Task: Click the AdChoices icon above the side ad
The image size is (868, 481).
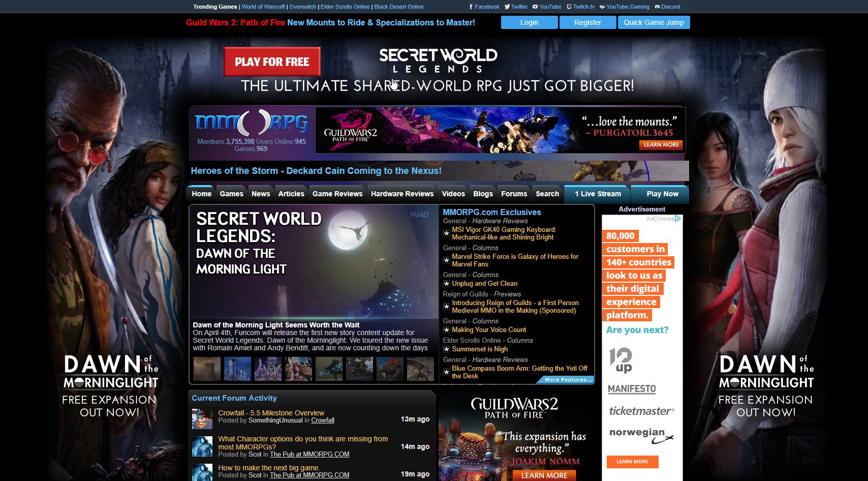Action: [x=677, y=219]
